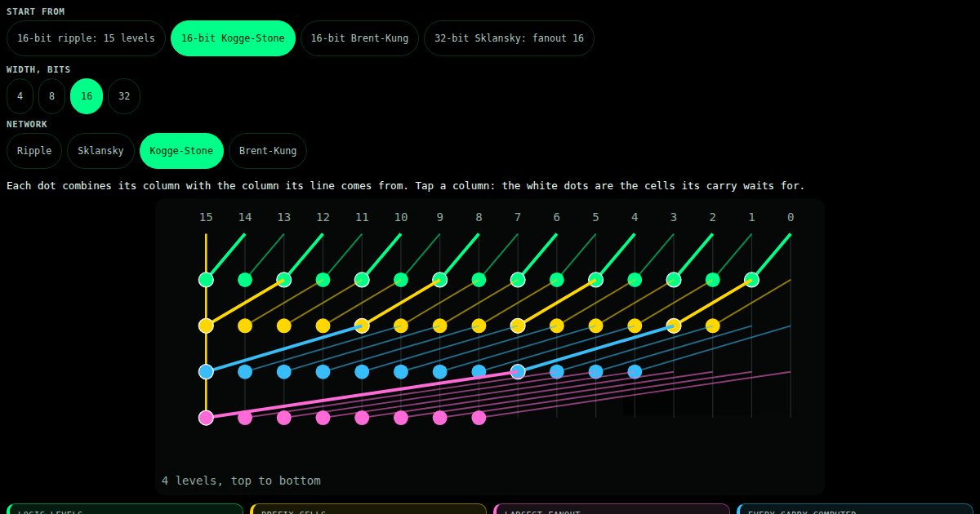Click the pink level-4 dot in column 8
Image resolution: width=980 pixels, height=514 pixels.
coord(479,418)
